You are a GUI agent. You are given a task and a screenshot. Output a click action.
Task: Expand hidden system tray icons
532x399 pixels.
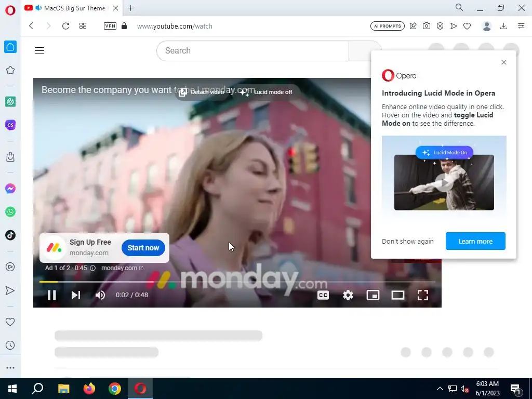pyautogui.click(x=440, y=389)
